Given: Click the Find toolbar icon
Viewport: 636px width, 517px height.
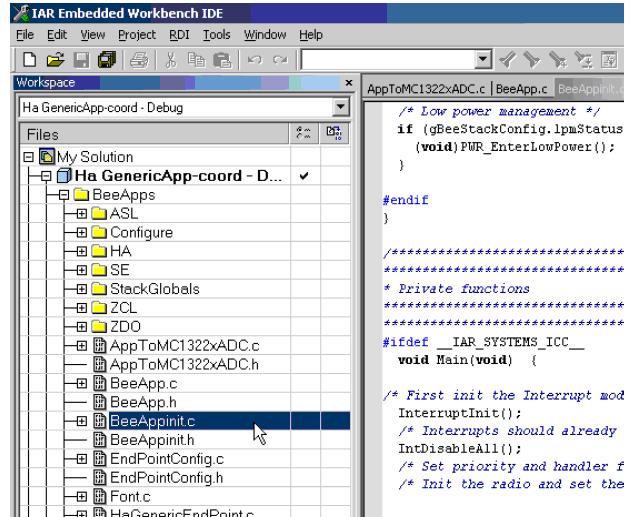Looking at the screenshot, I should pos(558,60).
